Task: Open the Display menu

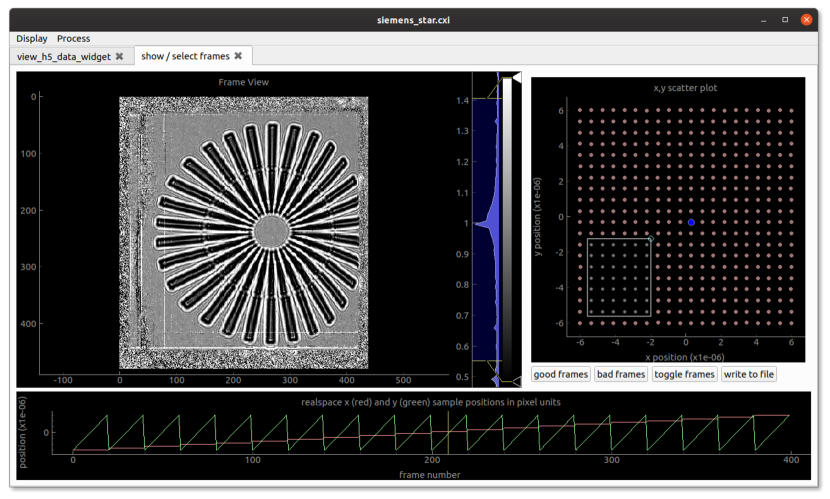Action: (32, 38)
